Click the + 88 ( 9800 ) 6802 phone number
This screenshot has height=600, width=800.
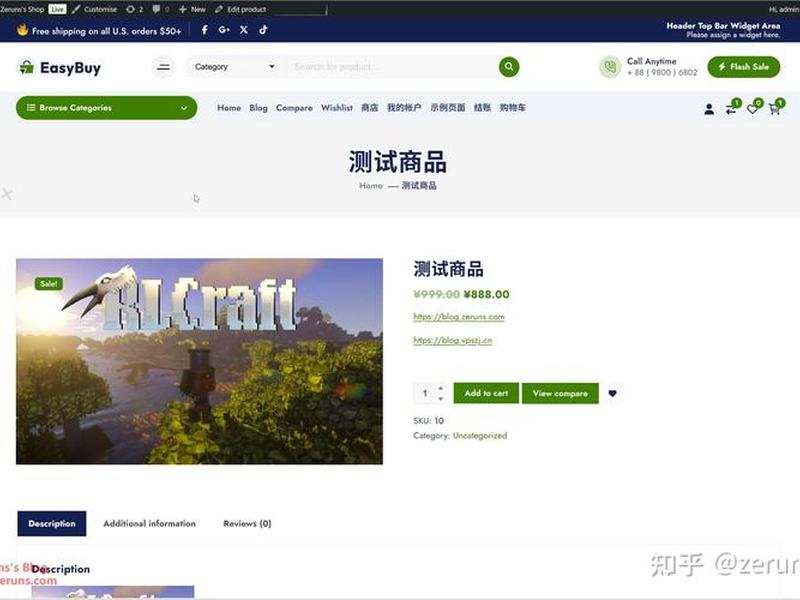point(662,72)
